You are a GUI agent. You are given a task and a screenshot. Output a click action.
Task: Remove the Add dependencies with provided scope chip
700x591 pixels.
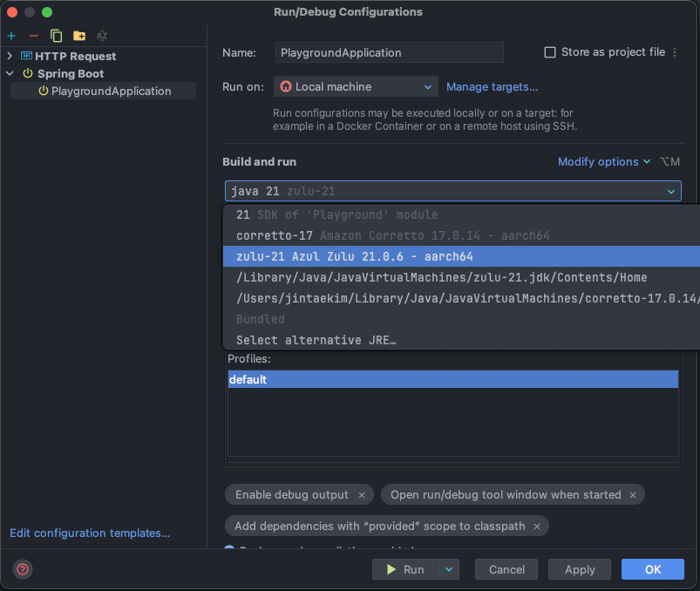point(537,526)
